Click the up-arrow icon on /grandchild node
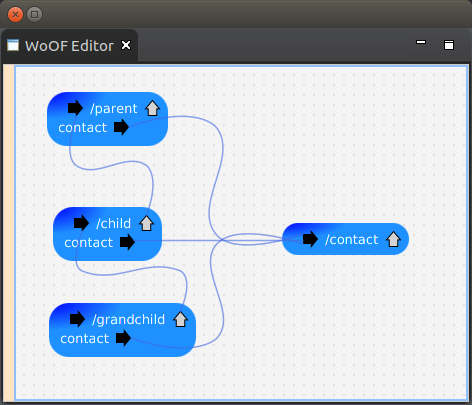Image resolution: width=472 pixels, height=405 pixels. pyautogui.click(x=180, y=319)
